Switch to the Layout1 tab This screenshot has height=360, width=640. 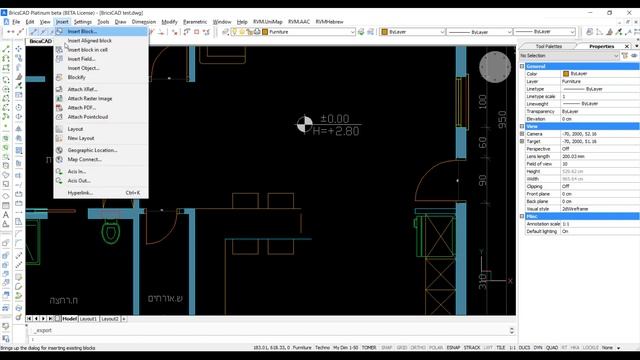point(88,318)
